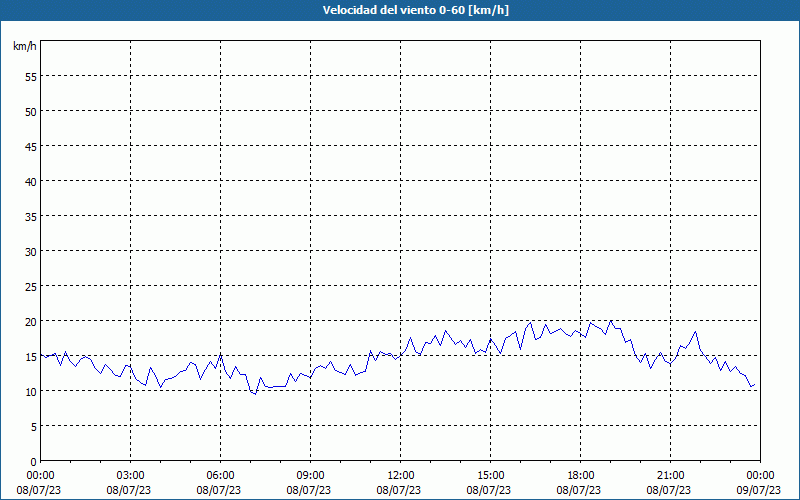This screenshot has width=800, height=500.
Task: Select the 20 y-axis label
Action: [31, 321]
